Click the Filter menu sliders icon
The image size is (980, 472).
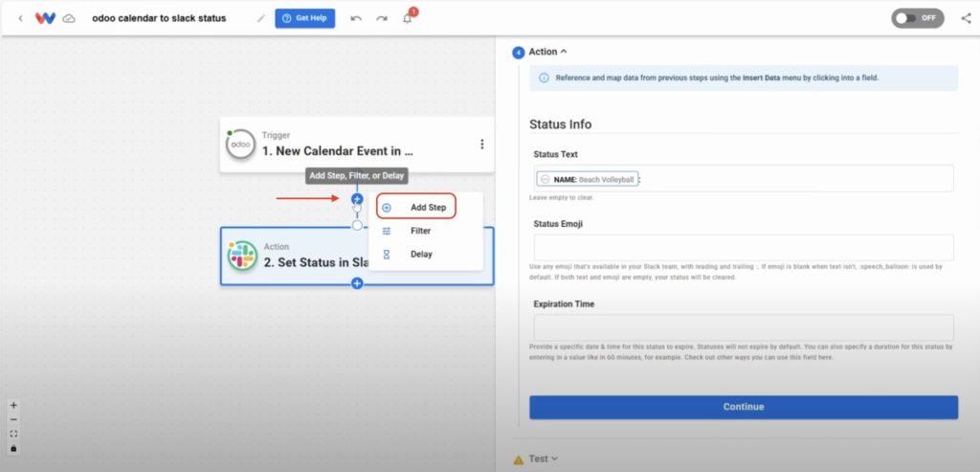(x=387, y=231)
